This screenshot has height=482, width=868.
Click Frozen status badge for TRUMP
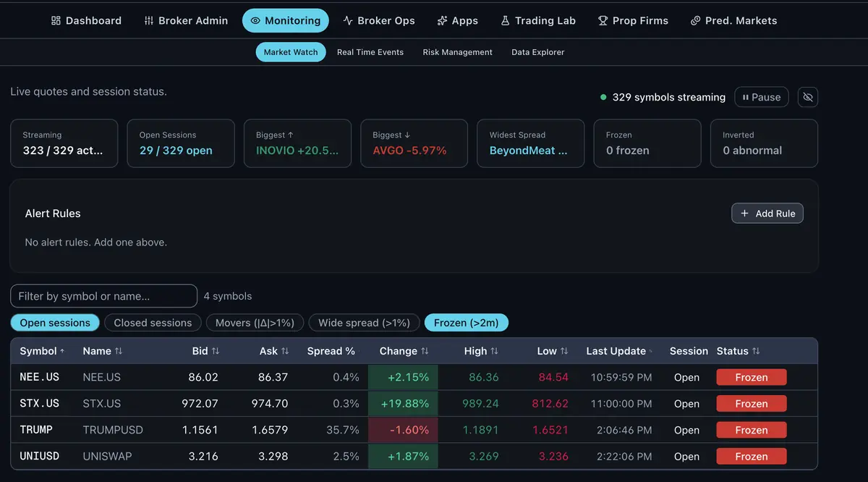(x=751, y=430)
